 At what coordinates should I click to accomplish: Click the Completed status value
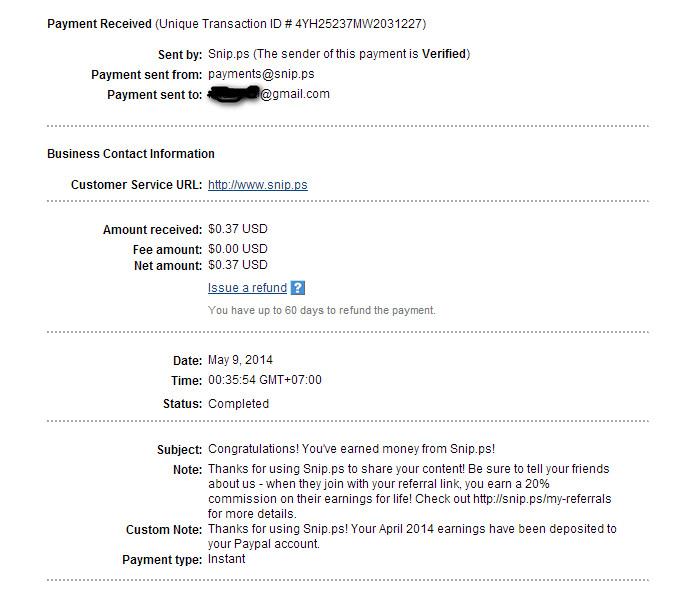tap(238, 404)
